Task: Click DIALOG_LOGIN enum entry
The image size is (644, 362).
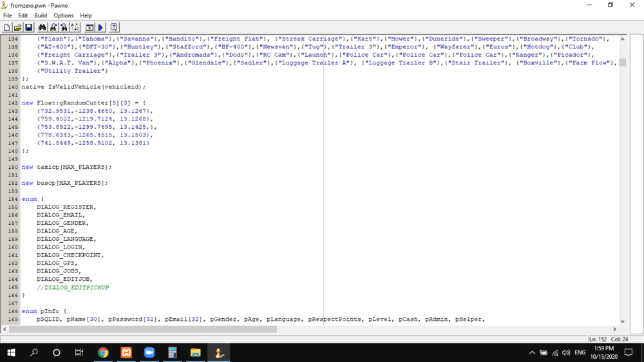Action: 61,247
